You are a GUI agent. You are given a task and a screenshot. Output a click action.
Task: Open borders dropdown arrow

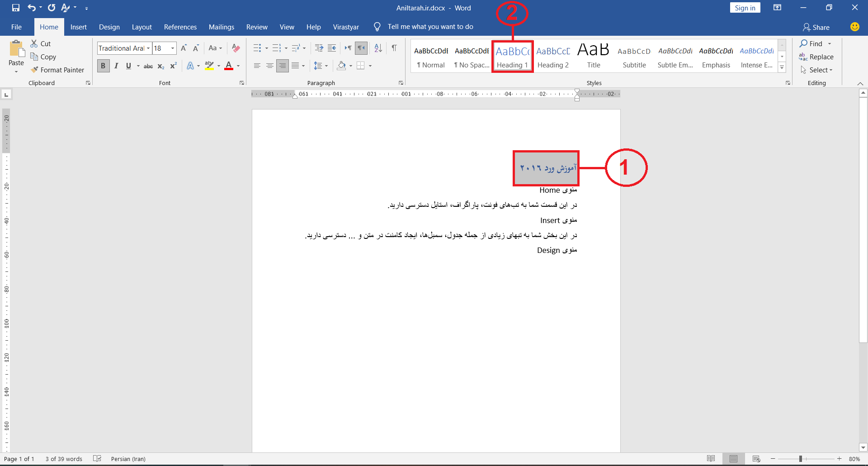pos(370,66)
